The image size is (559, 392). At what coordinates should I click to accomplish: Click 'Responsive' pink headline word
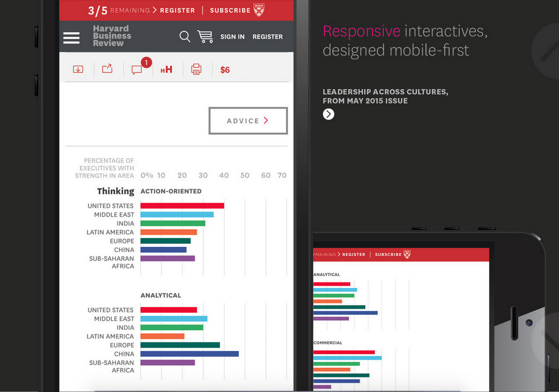361,32
